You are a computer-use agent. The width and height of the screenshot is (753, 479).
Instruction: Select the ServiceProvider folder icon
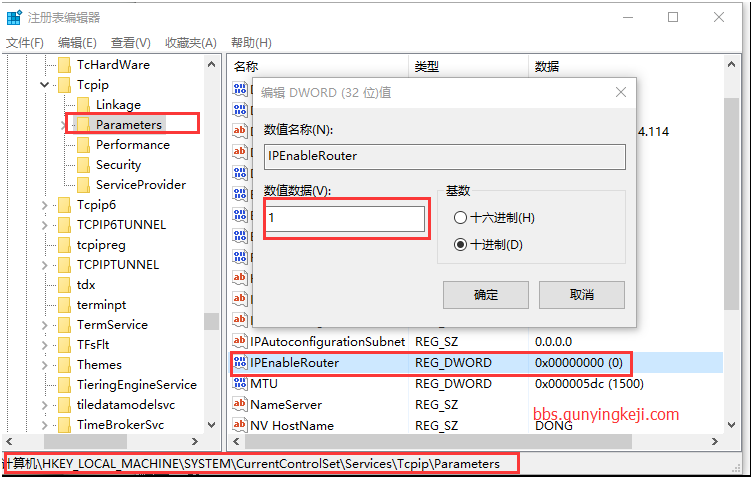[83, 185]
